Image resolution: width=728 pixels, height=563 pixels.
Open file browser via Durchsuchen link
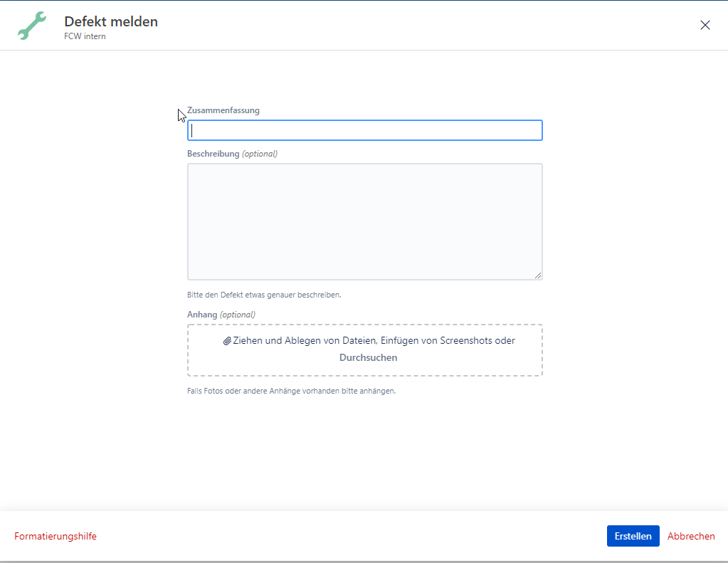click(368, 357)
